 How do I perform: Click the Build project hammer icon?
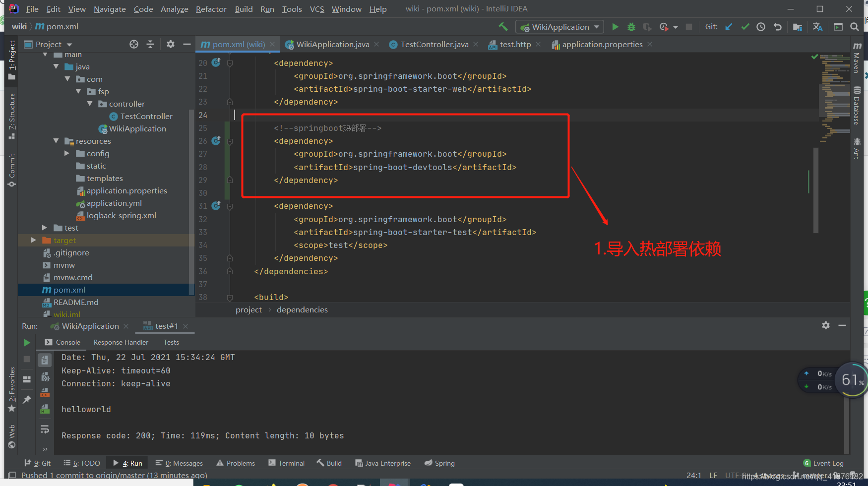[503, 27]
